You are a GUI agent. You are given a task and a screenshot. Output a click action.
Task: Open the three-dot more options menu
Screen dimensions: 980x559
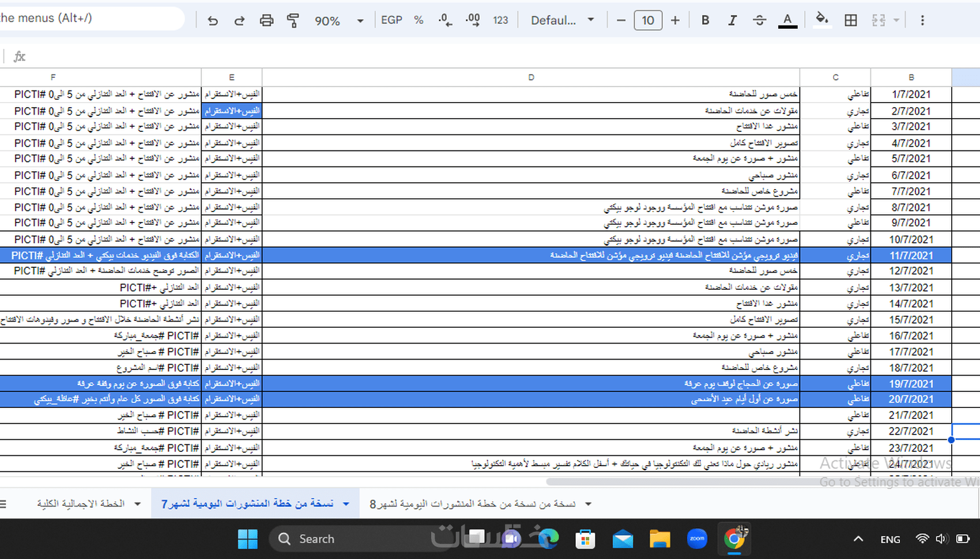pos(922,21)
